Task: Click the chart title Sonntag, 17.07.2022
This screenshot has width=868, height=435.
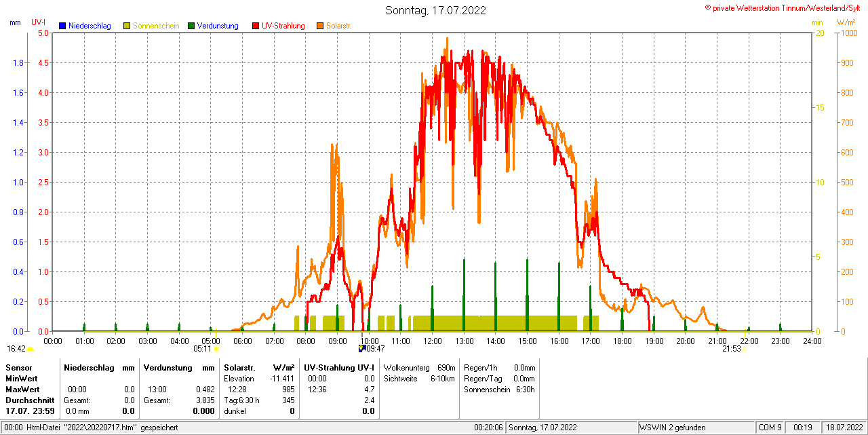Action: (435, 10)
